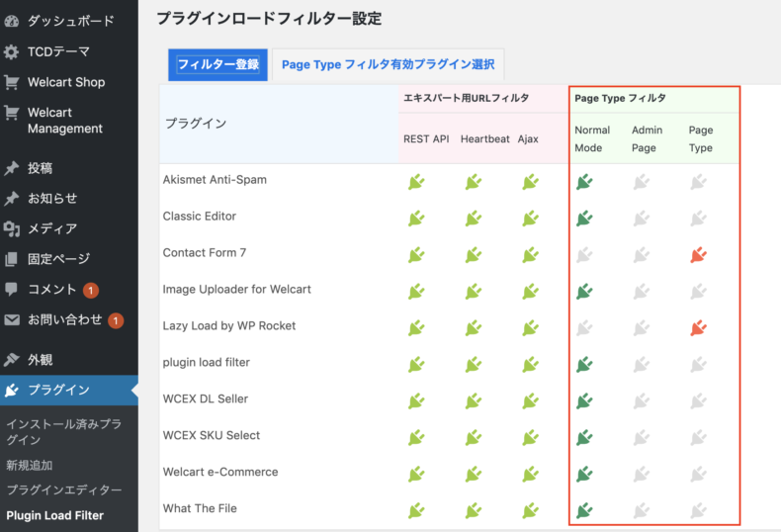Image resolution: width=781 pixels, height=532 pixels.
Task: Click the Welcart Management cart icon
Action: coord(12,113)
